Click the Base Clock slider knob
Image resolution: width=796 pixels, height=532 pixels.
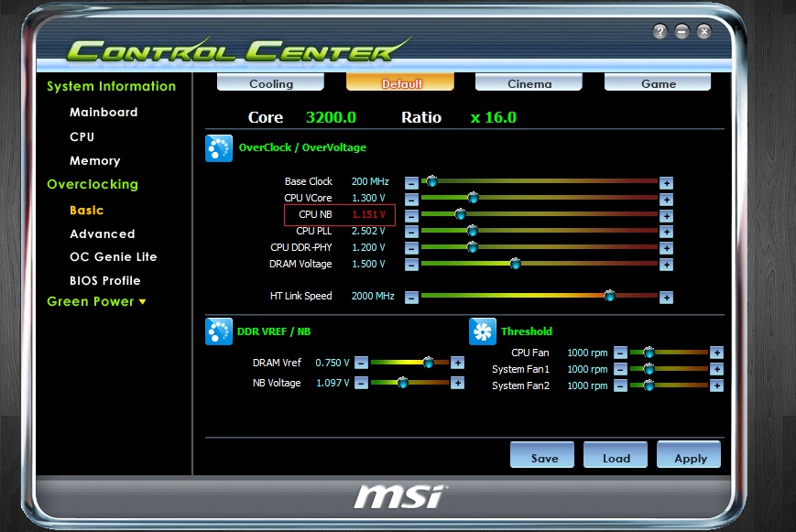[x=432, y=180]
